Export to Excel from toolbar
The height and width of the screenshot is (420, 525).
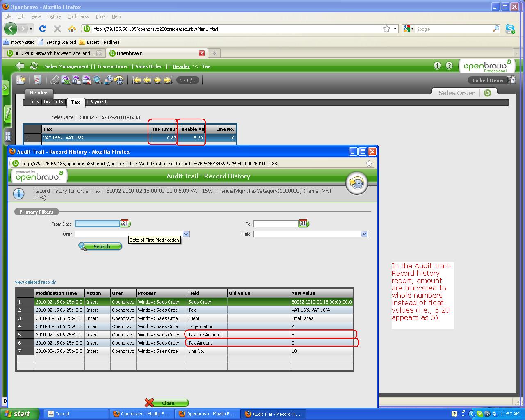pyautogui.click(x=66, y=80)
